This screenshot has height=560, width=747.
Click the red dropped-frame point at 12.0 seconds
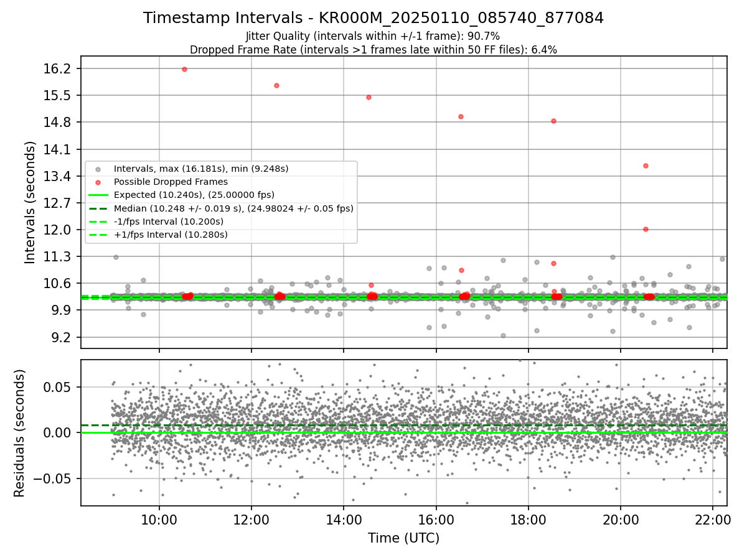coord(646,229)
